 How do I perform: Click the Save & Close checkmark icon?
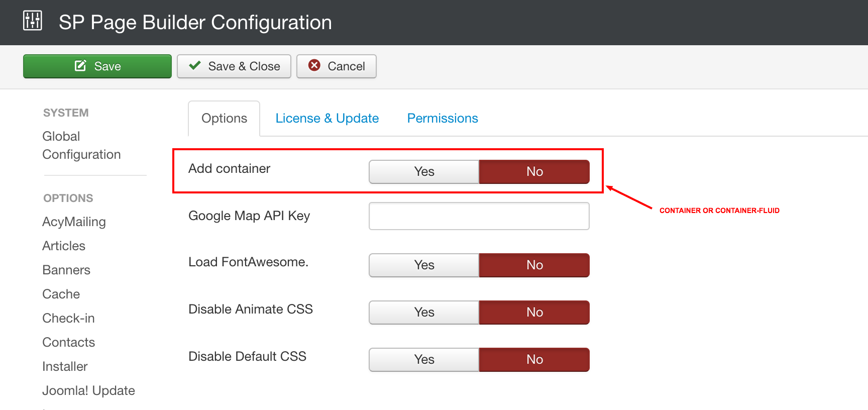(x=195, y=66)
